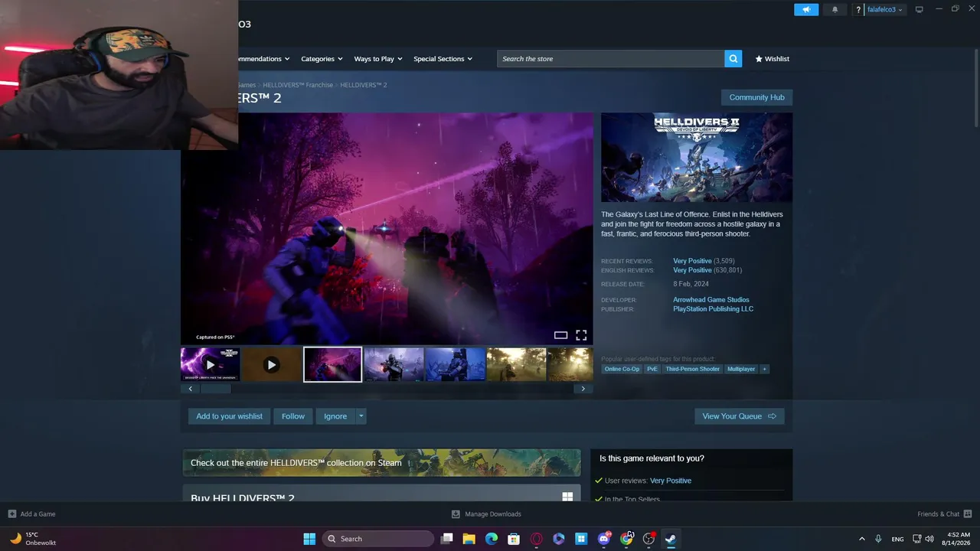Click View Your Queue
Screen dimensions: 980x551
coord(739,416)
